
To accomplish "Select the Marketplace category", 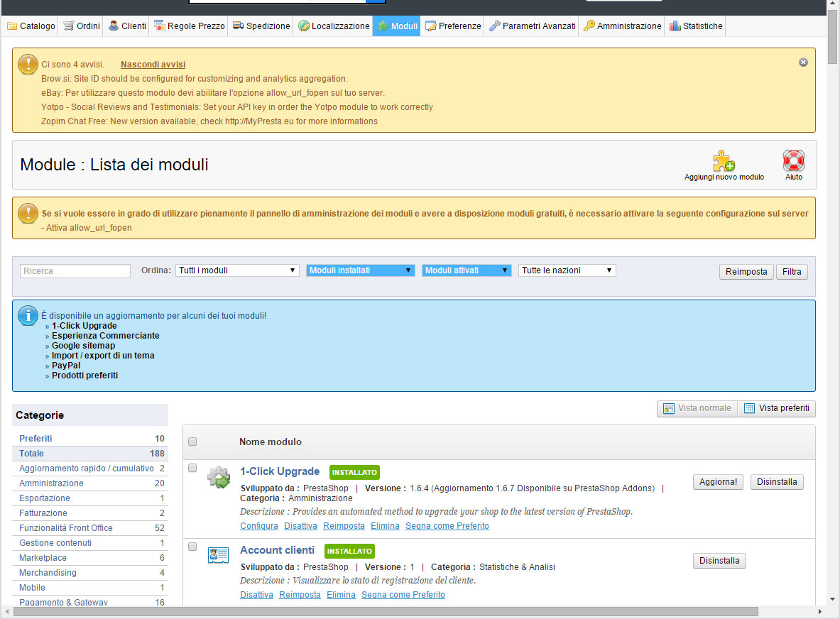I will coord(90,558).
